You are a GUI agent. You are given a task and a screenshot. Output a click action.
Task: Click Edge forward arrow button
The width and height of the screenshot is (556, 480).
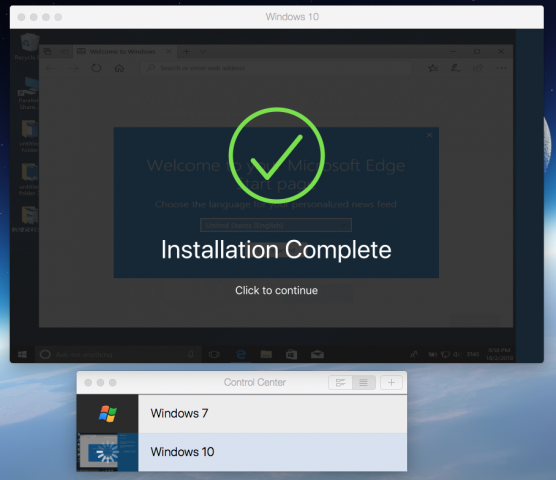click(x=73, y=68)
